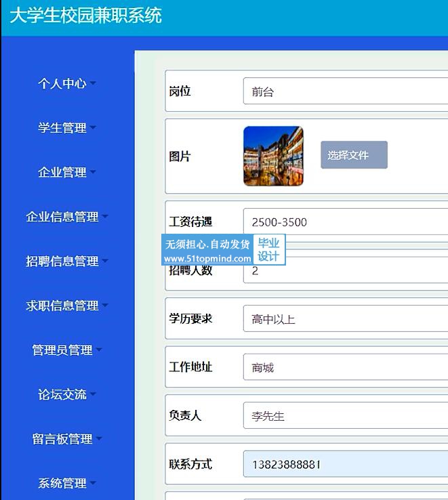The image size is (448, 500).
Task: Focus the 联系方式 phone number field
Action: click(x=346, y=464)
